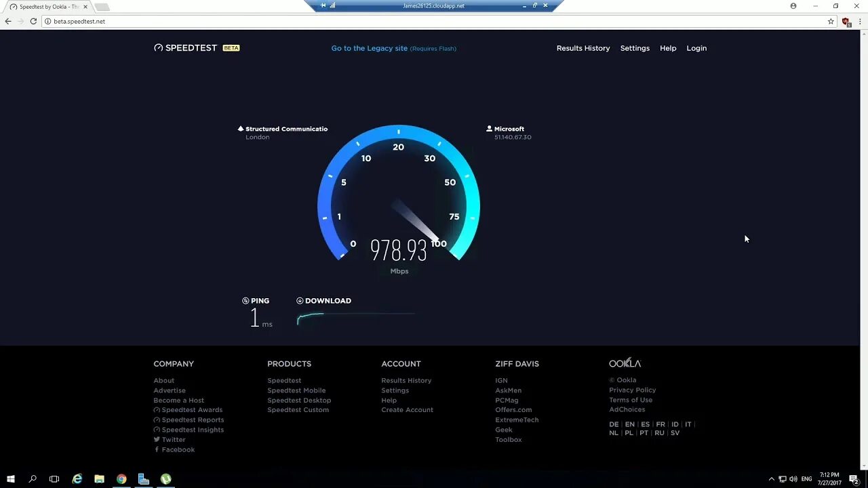
Task: Click the 978.93 speed reading
Action: pos(399,250)
